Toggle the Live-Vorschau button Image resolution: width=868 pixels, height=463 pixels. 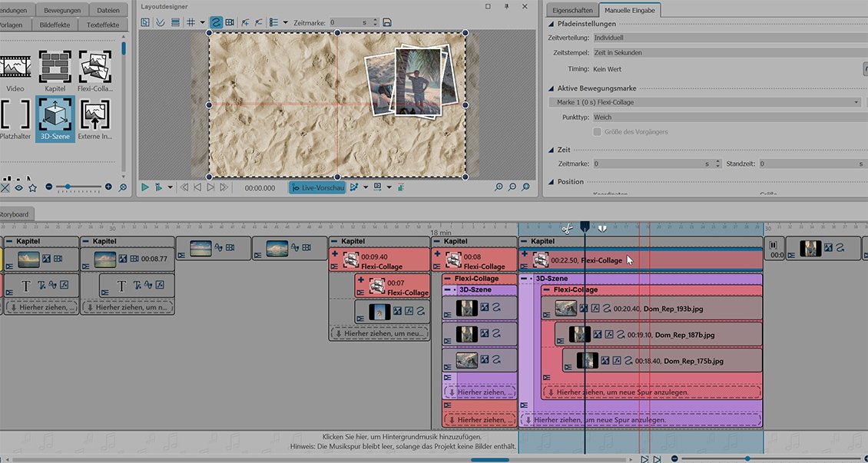317,187
